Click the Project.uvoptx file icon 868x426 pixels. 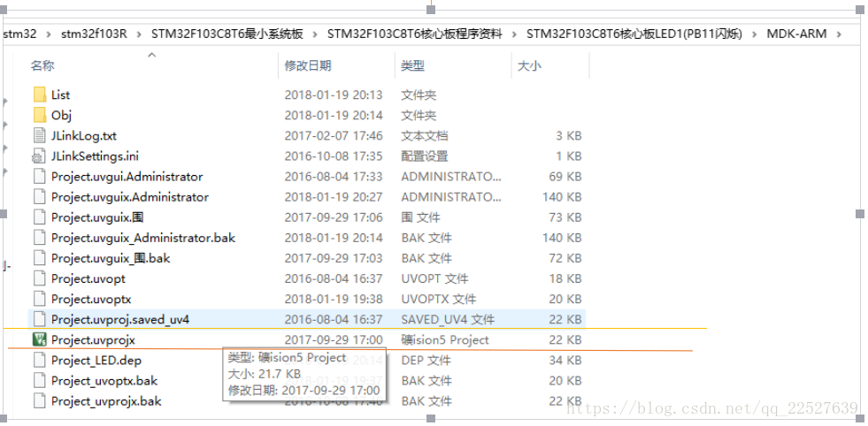[39, 299]
